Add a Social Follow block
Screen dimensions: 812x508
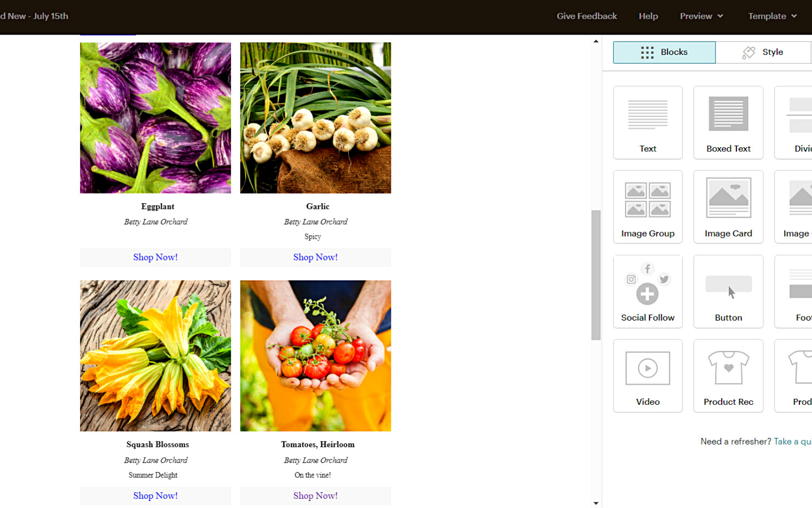(648, 292)
